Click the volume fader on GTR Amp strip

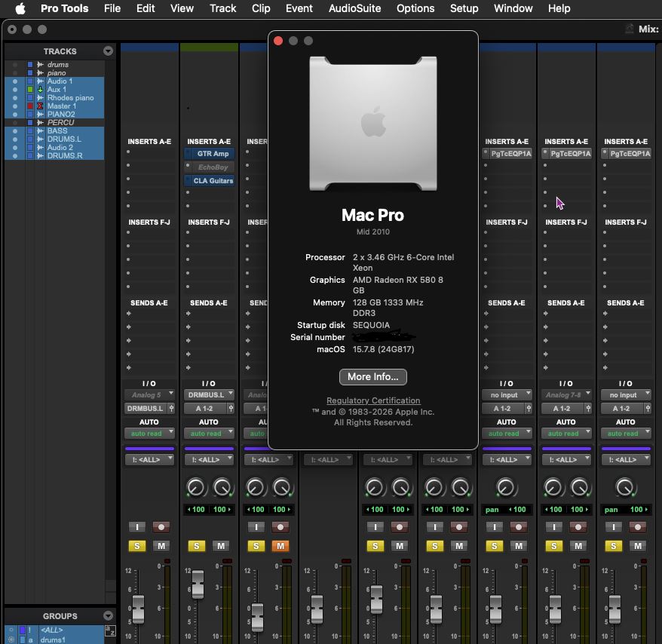coord(198,584)
